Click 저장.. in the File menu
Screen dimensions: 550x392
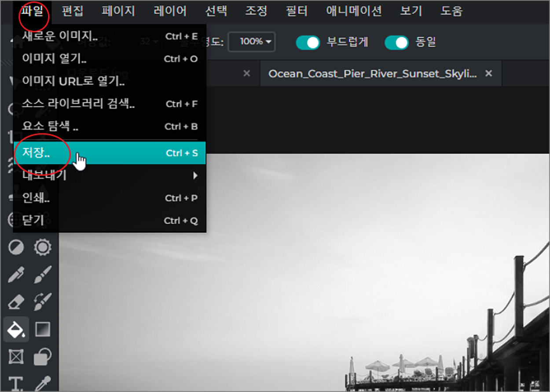(x=110, y=153)
